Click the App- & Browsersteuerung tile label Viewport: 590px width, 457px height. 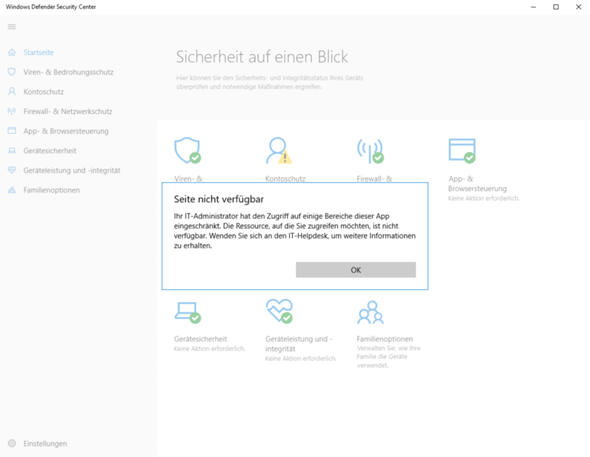(477, 184)
